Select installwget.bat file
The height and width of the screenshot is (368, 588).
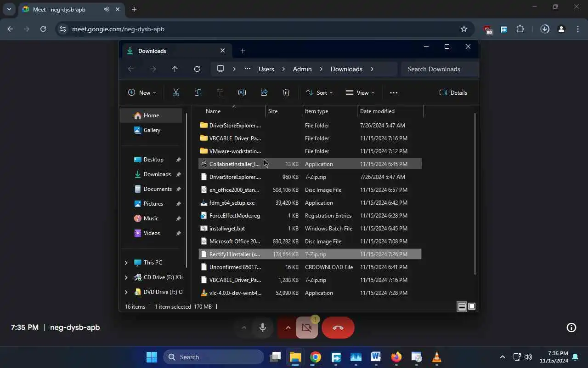(x=310, y=229)
